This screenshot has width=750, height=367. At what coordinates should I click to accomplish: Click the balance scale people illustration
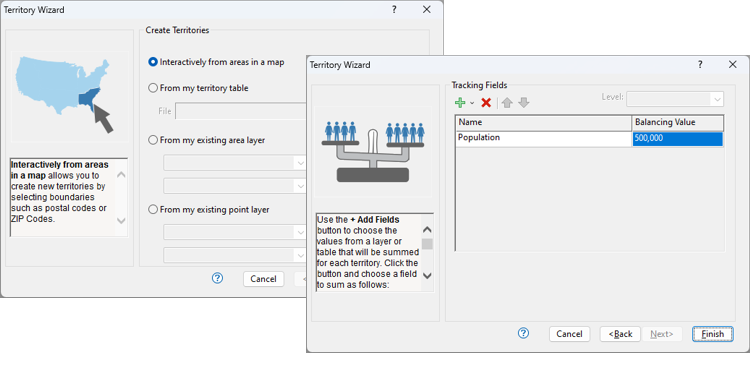373,151
